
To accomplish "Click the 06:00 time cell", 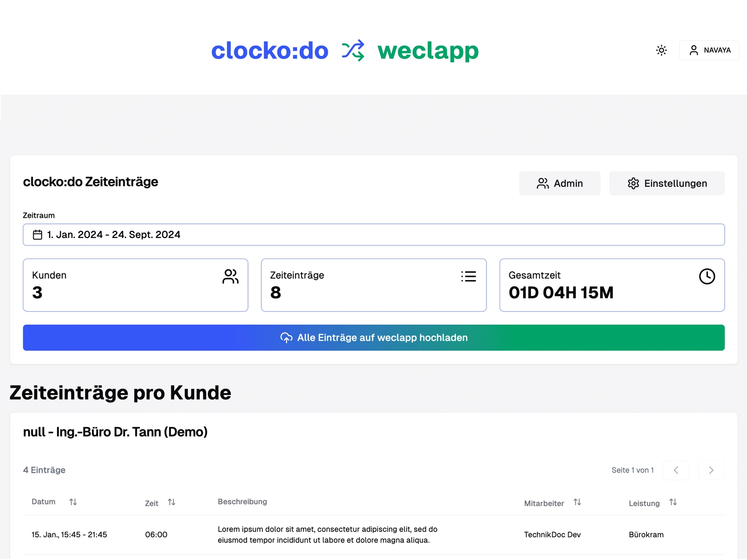I will [156, 535].
